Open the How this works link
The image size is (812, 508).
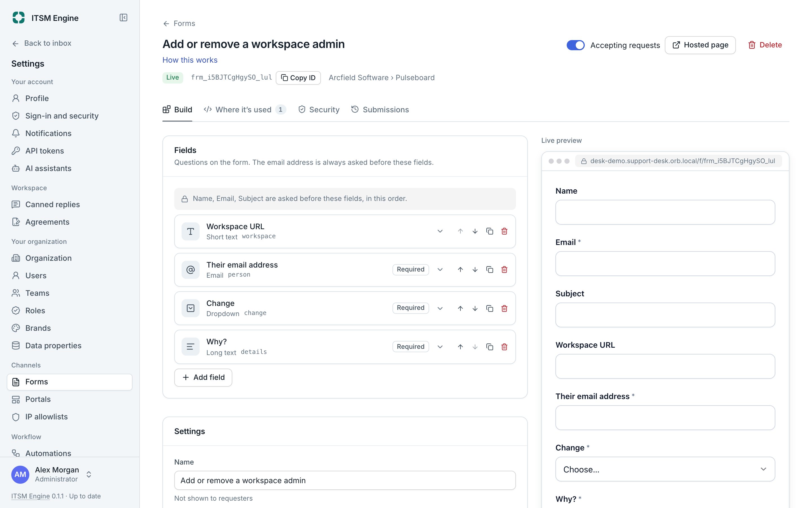point(190,60)
